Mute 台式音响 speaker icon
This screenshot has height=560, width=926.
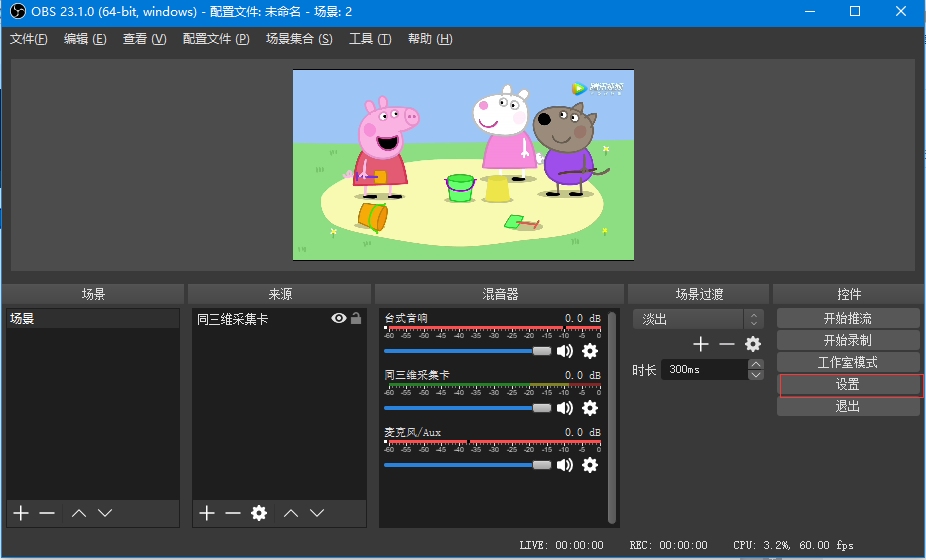(565, 351)
